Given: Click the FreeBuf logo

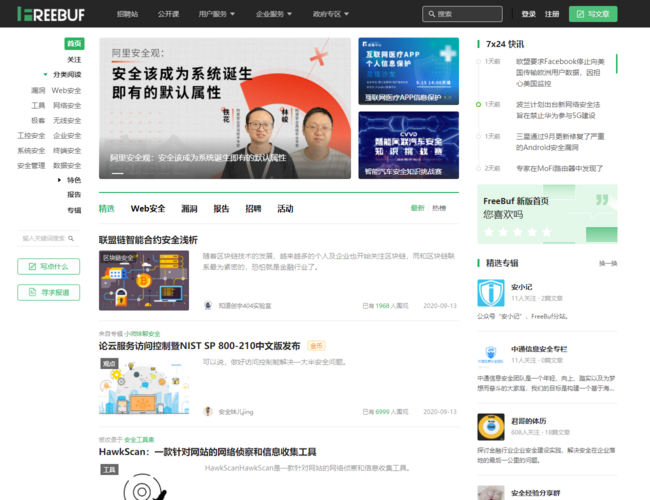Looking at the screenshot, I should pos(51,14).
